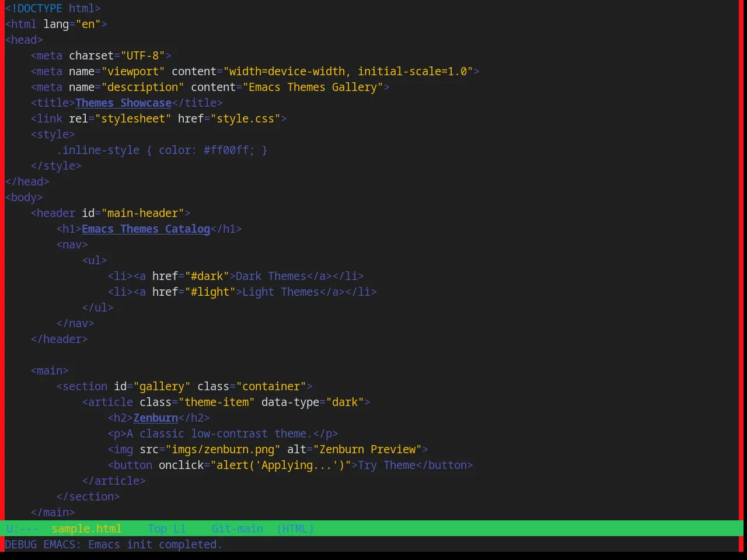Click the Top position indicator in mode line
The width and height of the screenshot is (747, 560).
click(x=158, y=528)
